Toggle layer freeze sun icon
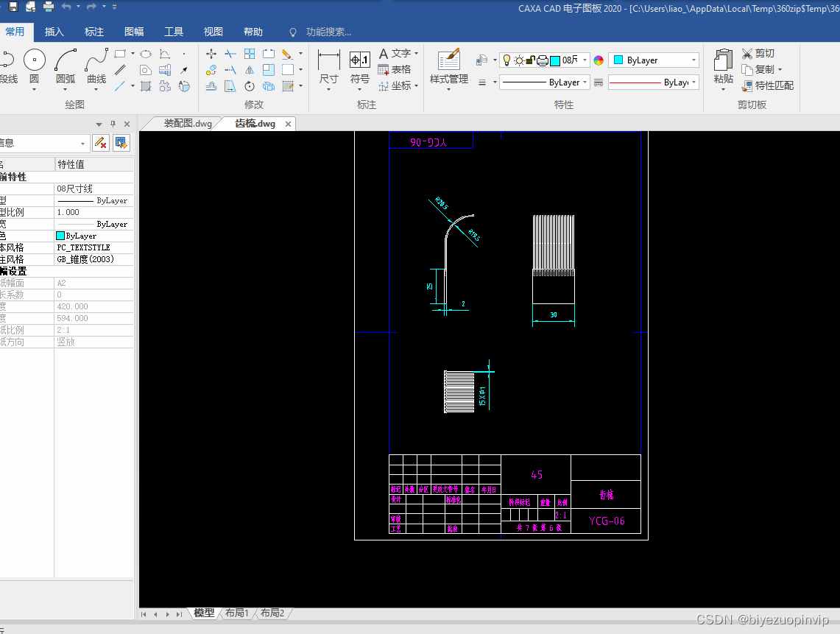This screenshot has width=840, height=634. (x=518, y=60)
